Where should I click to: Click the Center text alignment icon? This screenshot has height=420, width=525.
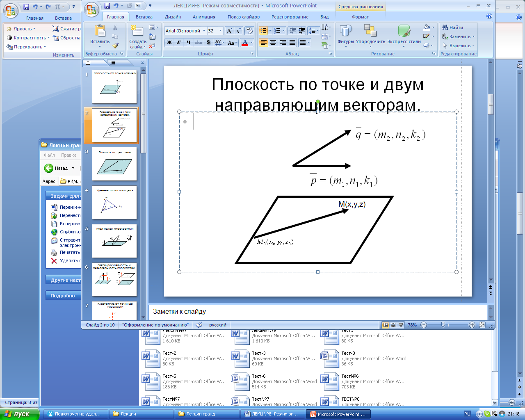click(273, 43)
